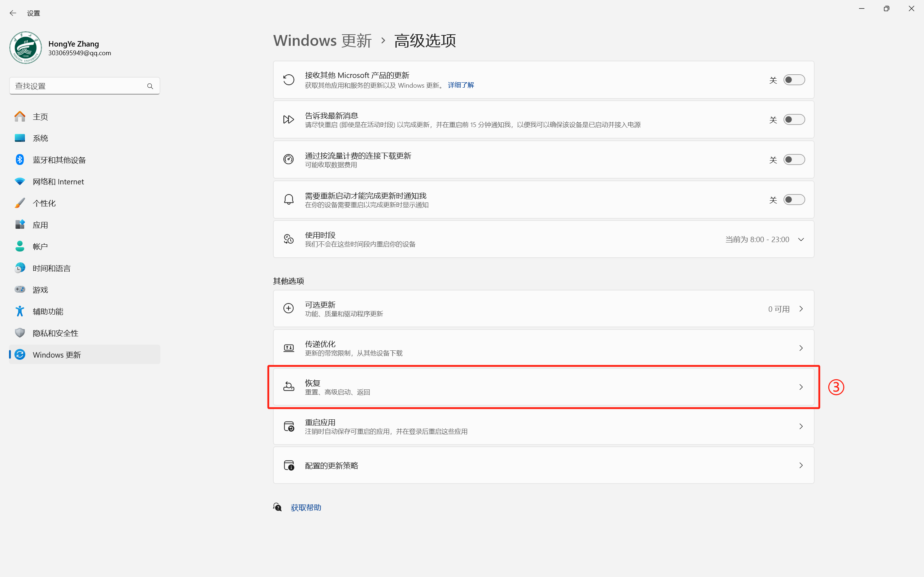Click the back arrow icon in title bar
This screenshot has width=924, height=577.
pos(13,13)
